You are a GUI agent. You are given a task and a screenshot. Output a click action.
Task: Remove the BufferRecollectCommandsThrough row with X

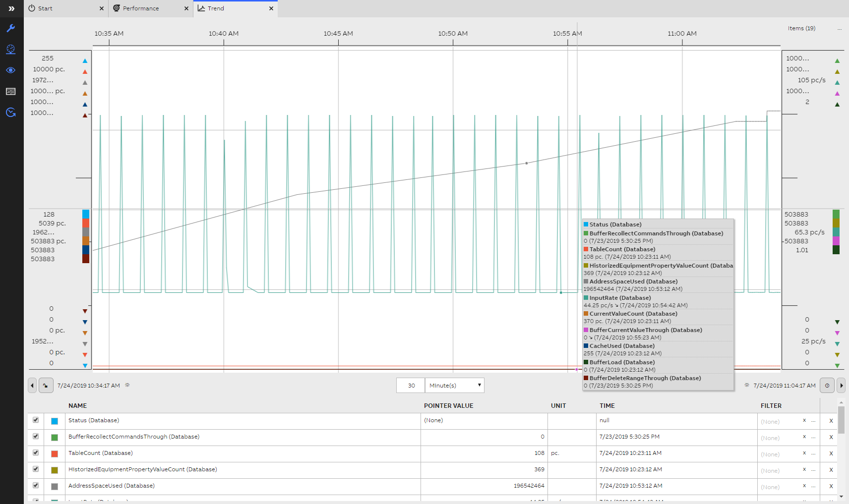831,438
